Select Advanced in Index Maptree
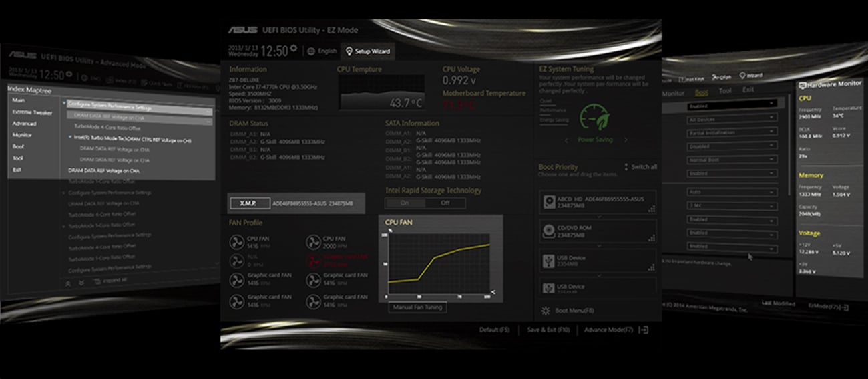 point(24,124)
